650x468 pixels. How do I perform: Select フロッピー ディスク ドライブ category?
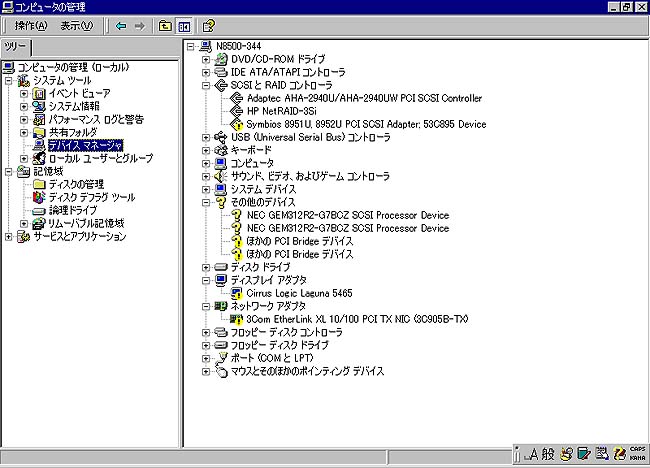tap(279, 345)
